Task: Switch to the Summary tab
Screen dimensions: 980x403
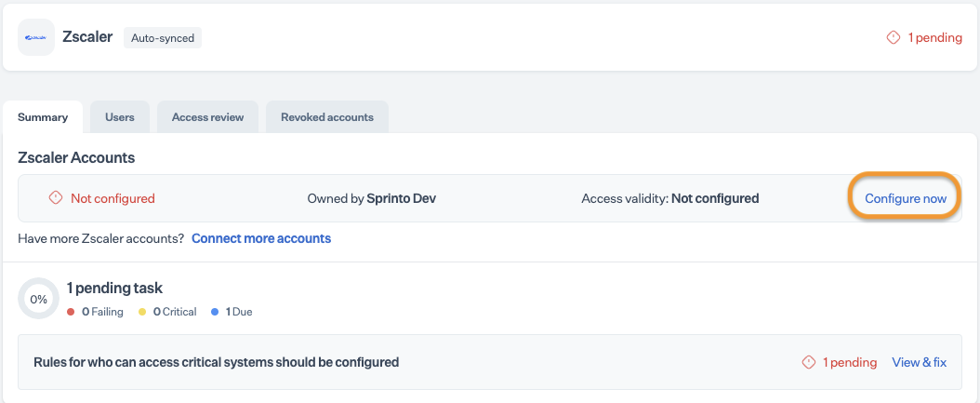Action: point(43,117)
